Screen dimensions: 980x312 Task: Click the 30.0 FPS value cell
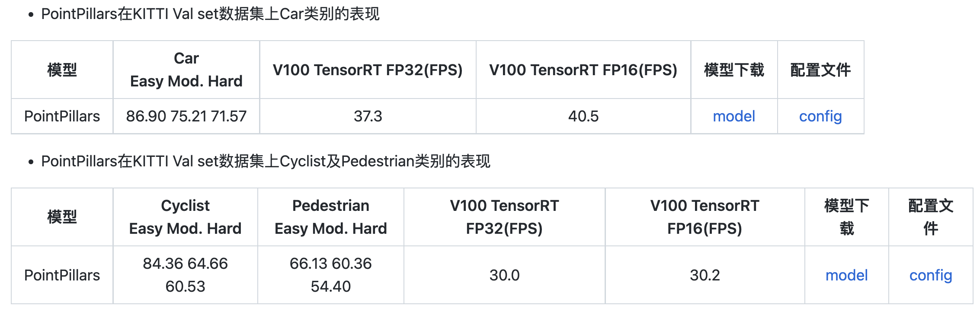pos(504,275)
